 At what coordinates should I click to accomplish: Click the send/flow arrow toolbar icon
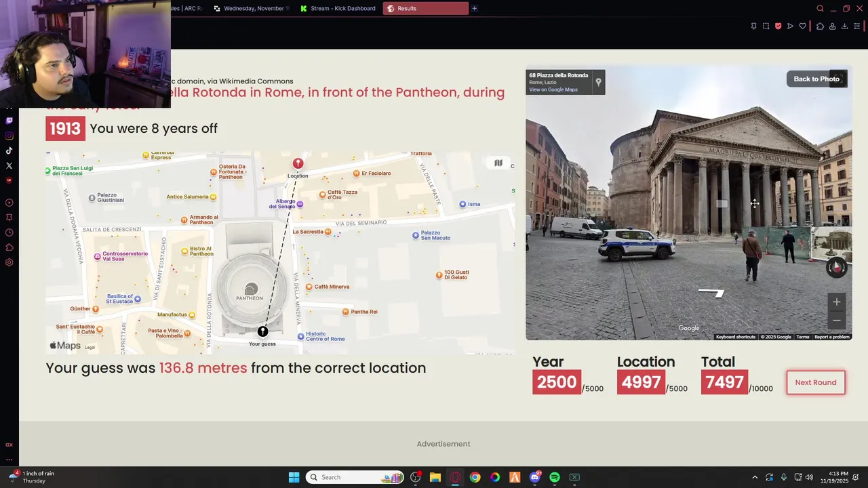click(790, 26)
